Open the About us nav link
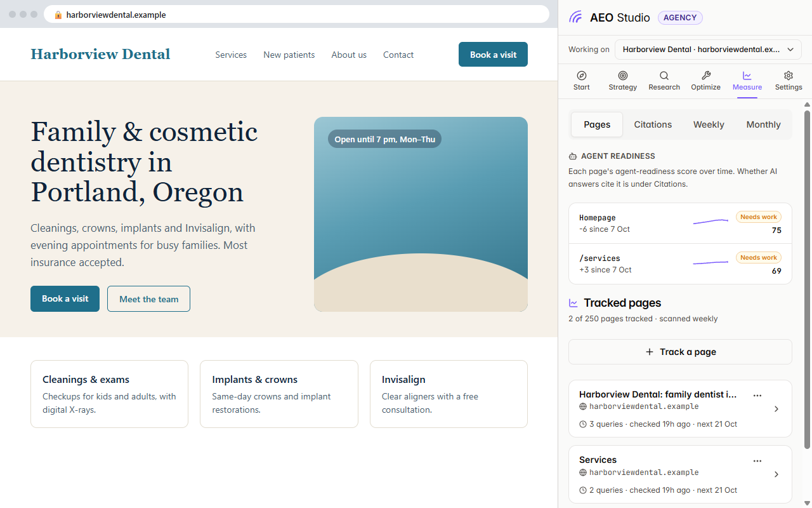Viewport: 812px width, 508px height. (349, 55)
